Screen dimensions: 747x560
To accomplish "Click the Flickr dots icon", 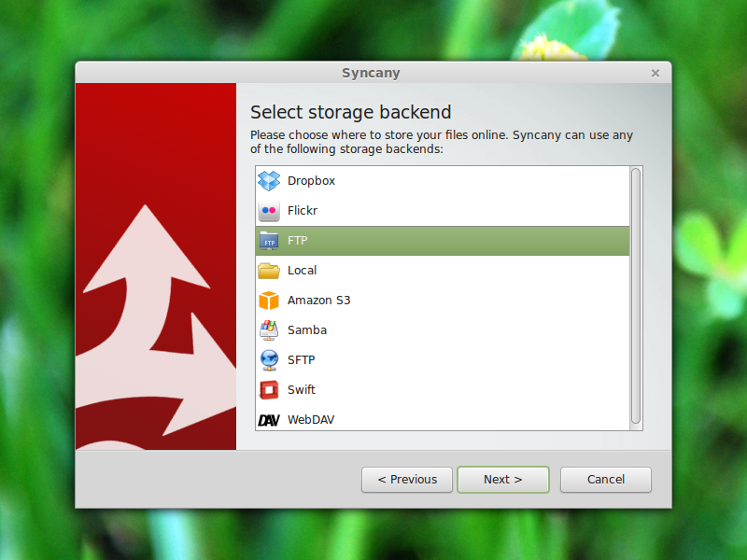I will [269, 211].
